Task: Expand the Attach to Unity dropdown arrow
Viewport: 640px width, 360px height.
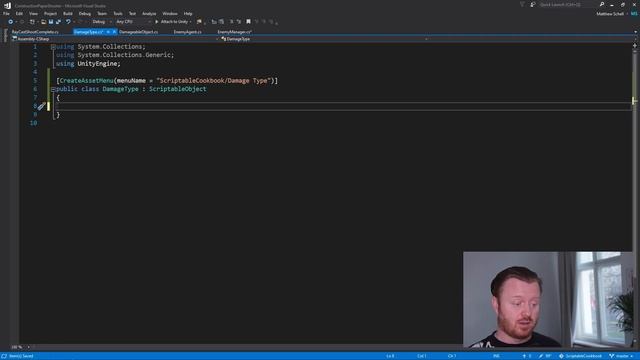Action: [x=191, y=22]
